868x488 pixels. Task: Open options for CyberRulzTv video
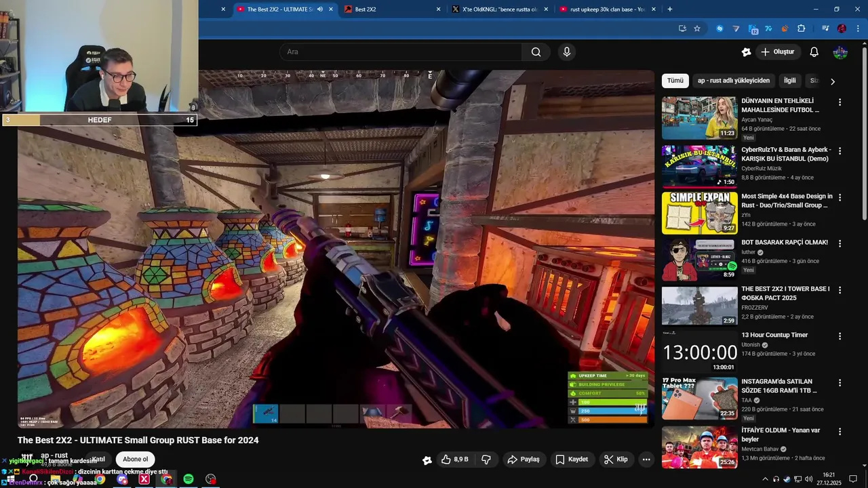click(x=840, y=151)
